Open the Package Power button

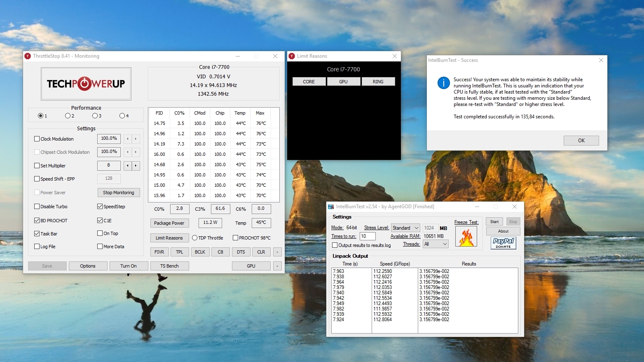point(169,223)
